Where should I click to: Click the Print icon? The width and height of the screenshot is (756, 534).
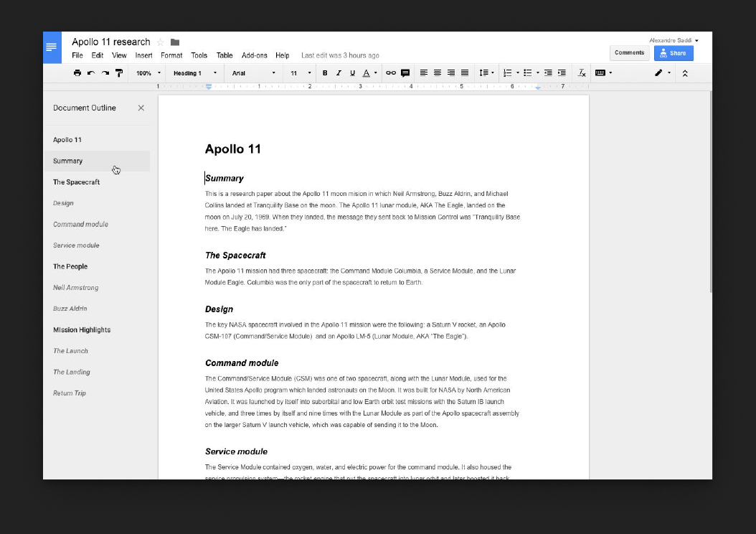tap(77, 72)
